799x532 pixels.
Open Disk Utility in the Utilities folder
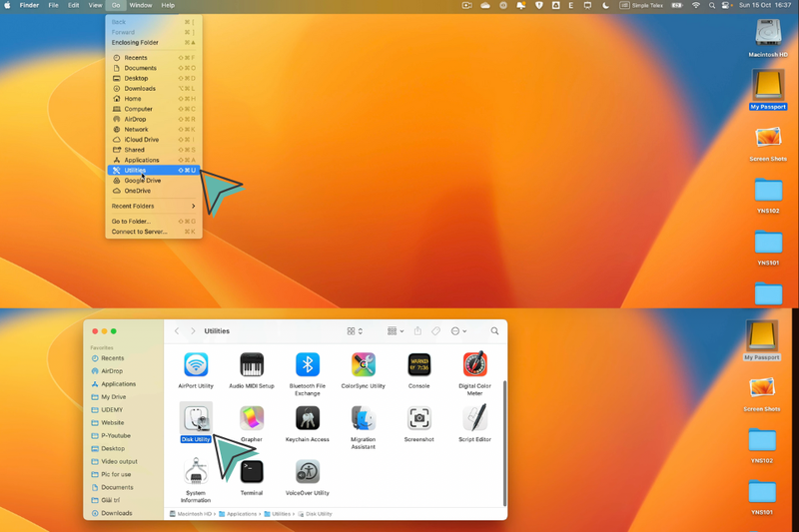[196, 419]
